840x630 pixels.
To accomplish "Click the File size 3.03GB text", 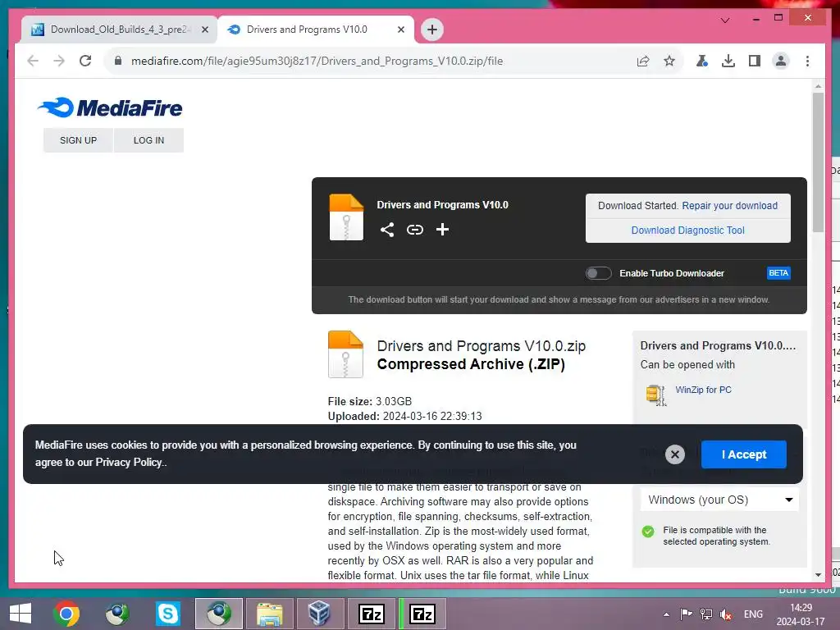I will point(370,401).
